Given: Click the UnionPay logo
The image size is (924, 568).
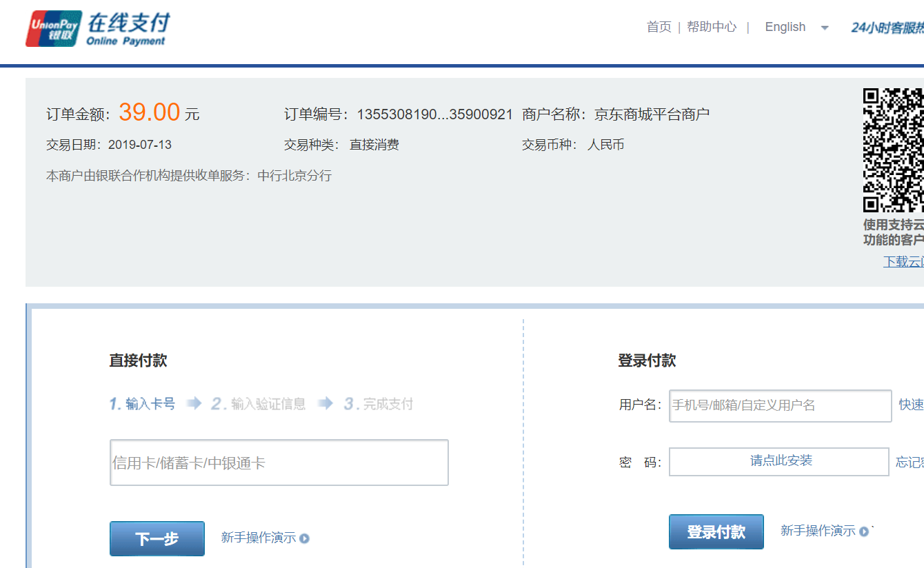Looking at the screenshot, I should 54,29.
